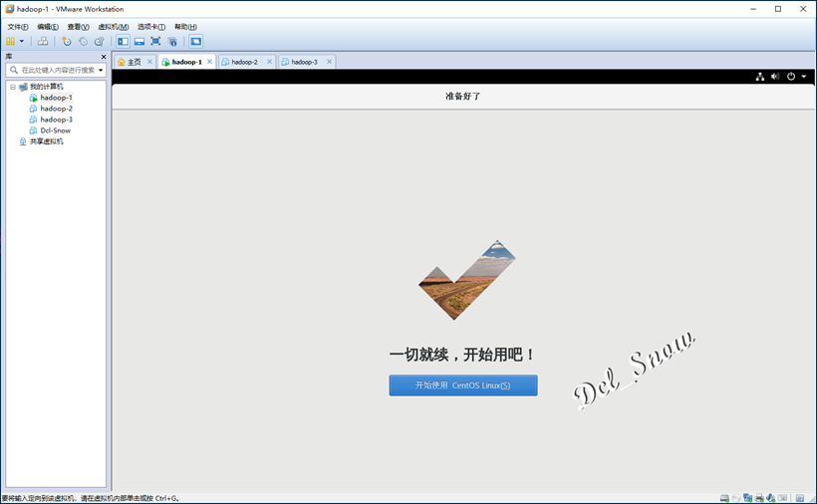Image resolution: width=817 pixels, height=504 pixels.
Task: Close the 主页 tab
Action: coord(149,62)
